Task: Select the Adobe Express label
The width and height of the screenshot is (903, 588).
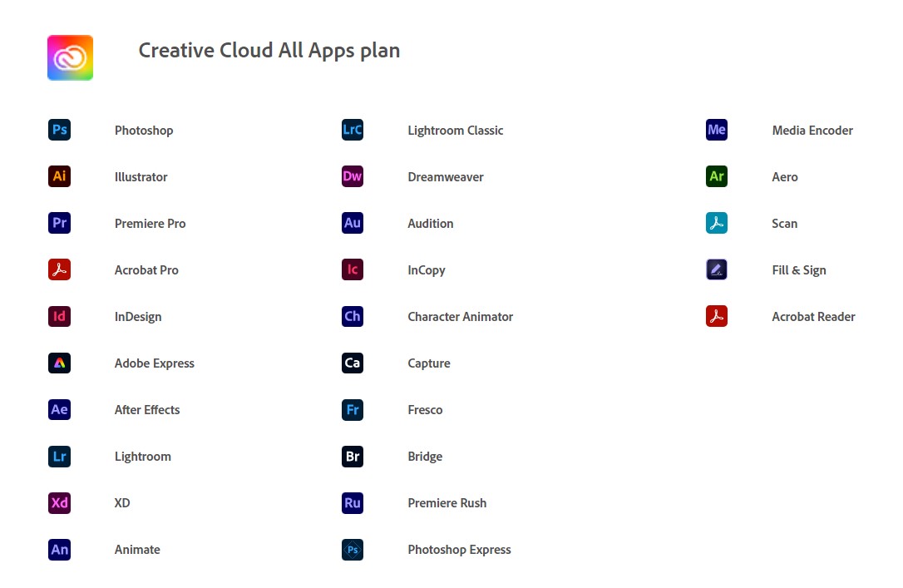Action: [155, 363]
